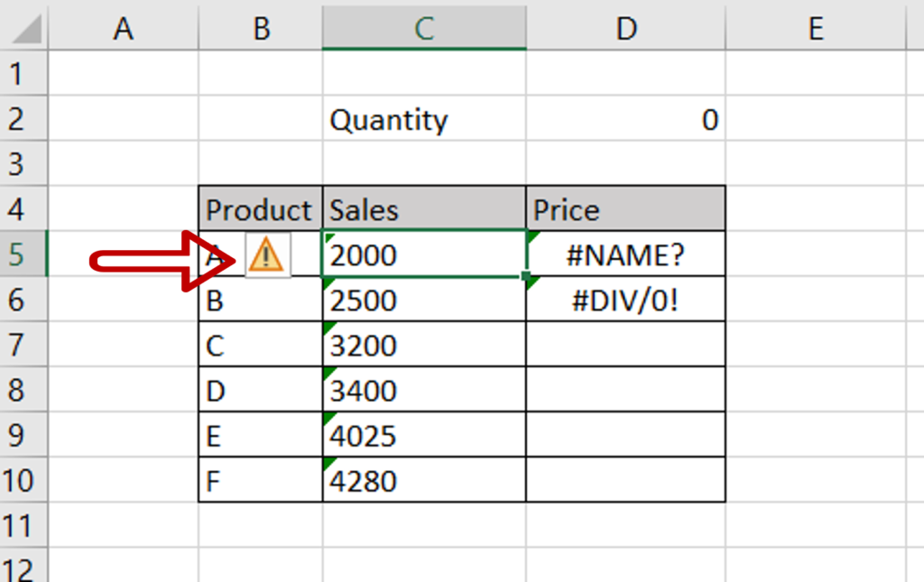Select row 10 header
This screenshot has width=924, height=582.
[22, 480]
